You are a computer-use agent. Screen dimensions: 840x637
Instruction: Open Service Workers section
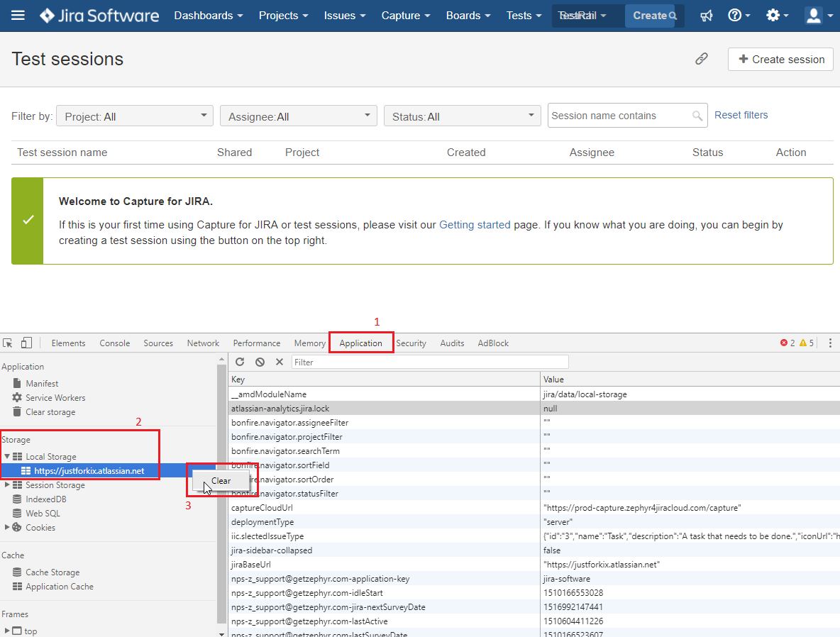pos(55,397)
